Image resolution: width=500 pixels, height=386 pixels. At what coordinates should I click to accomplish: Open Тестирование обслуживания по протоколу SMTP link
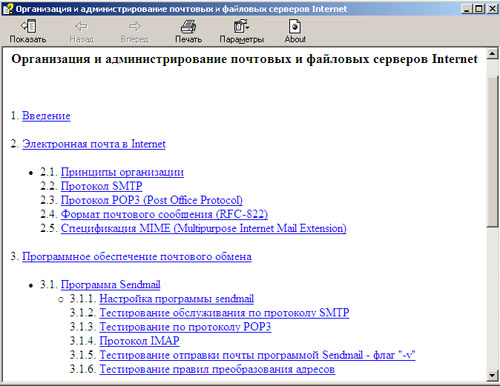click(x=224, y=313)
